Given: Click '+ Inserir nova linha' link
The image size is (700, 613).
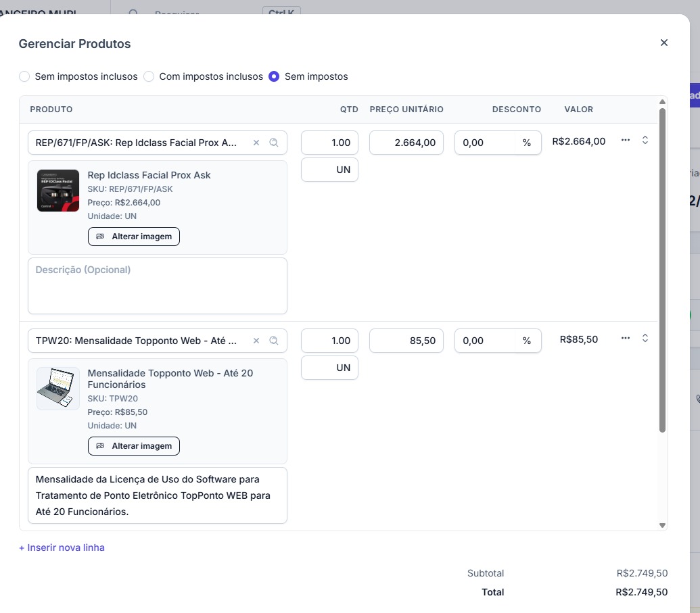Looking at the screenshot, I should pos(62,547).
